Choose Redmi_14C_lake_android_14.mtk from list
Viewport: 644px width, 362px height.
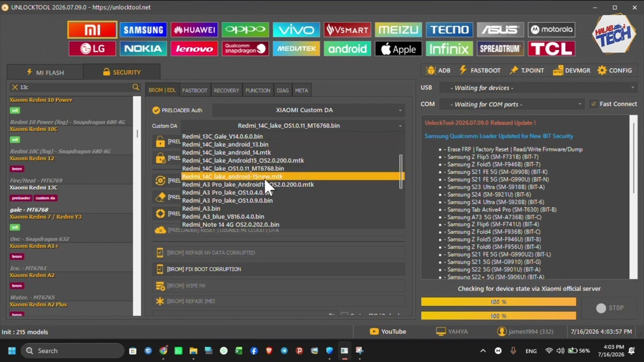226,152
